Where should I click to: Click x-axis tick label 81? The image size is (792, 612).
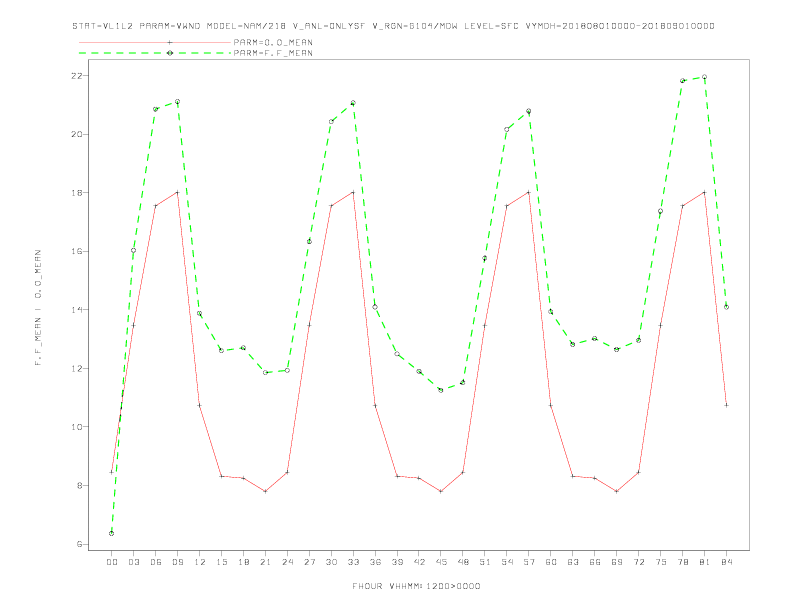(705, 562)
